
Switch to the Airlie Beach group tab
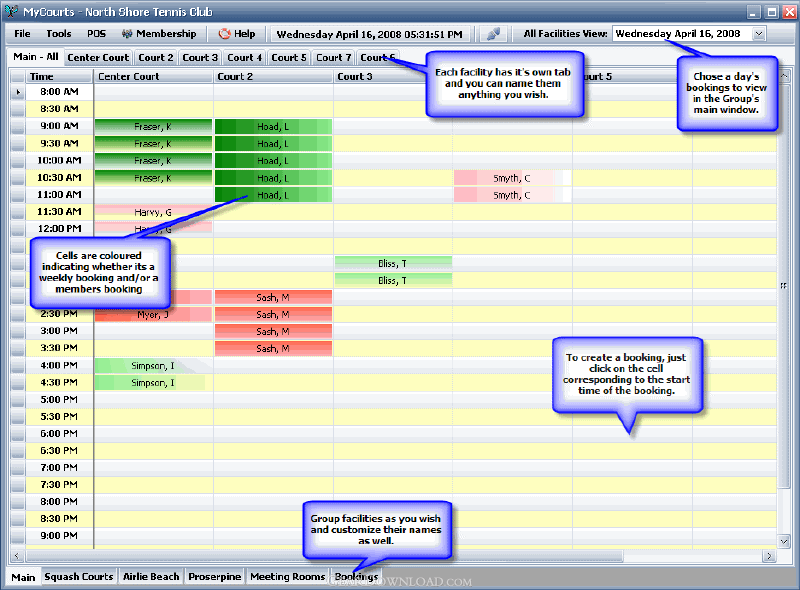click(151, 576)
